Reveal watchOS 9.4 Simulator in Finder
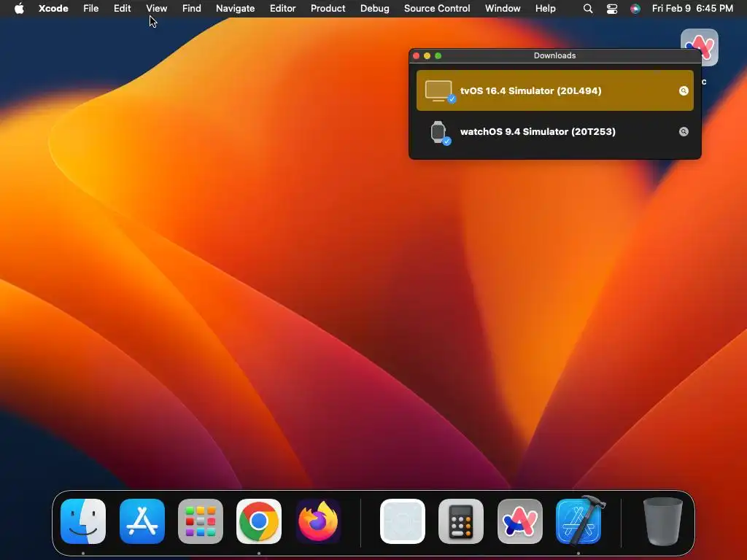Viewport: 747px width, 560px height. point(684,132)
